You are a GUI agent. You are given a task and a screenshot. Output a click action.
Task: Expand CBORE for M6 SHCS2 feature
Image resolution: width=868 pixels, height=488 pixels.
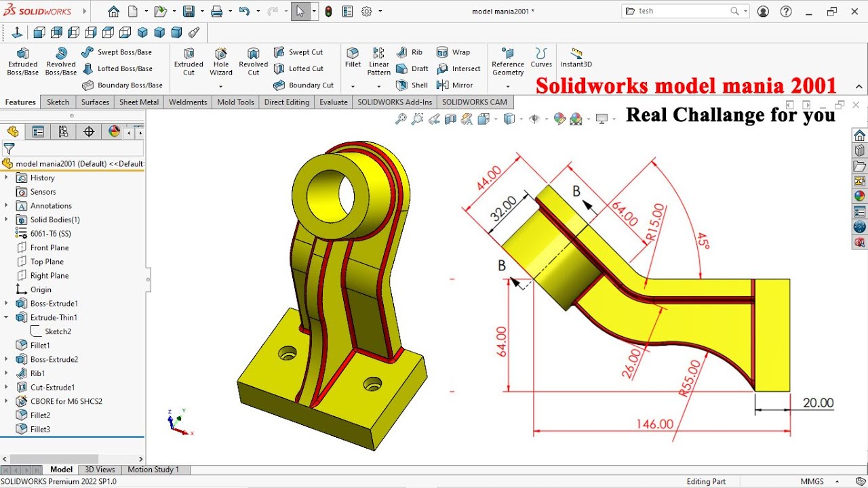(6, 401)
